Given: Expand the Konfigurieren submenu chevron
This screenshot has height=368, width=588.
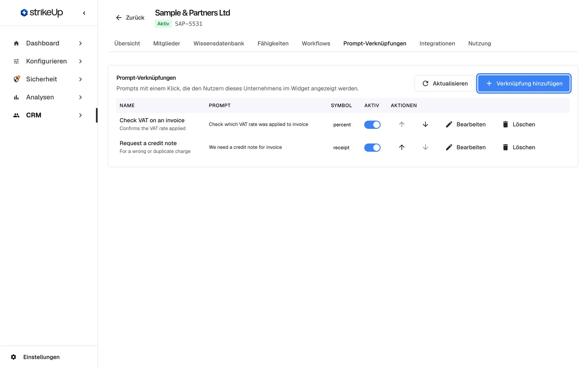Looking at the screenshot, I should (80, 61).
